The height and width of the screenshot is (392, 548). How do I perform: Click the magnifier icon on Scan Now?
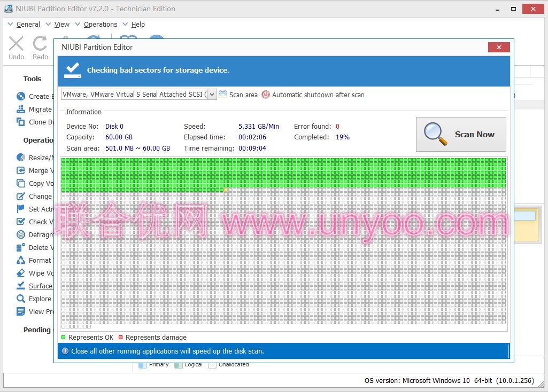tap(435, 134)
